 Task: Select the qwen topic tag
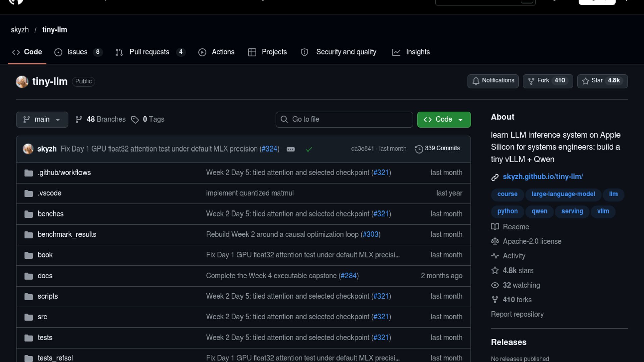(539, 212)
